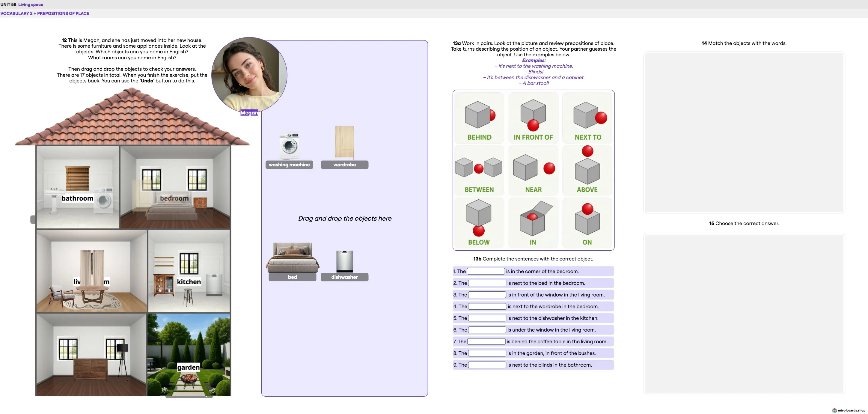The height and width of the screenshot is (414, 868).
Task: Click the washing machine picture in the drop area
Action: tap(289, 146)
